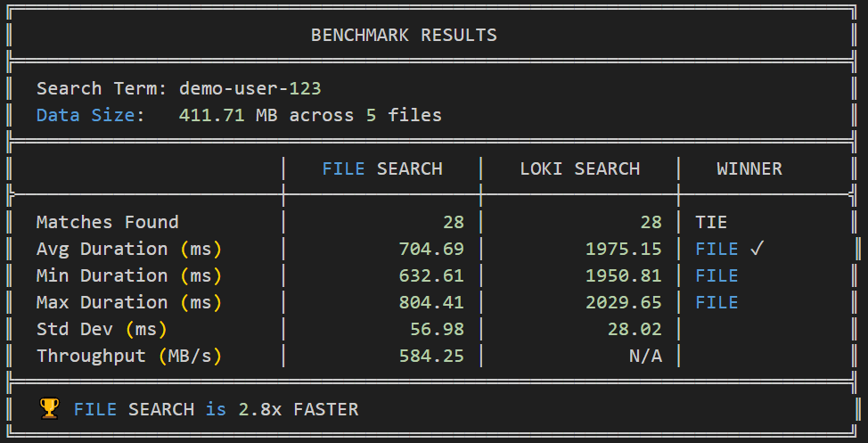
Task: Click the Matches Found row label
Action: 108,222
